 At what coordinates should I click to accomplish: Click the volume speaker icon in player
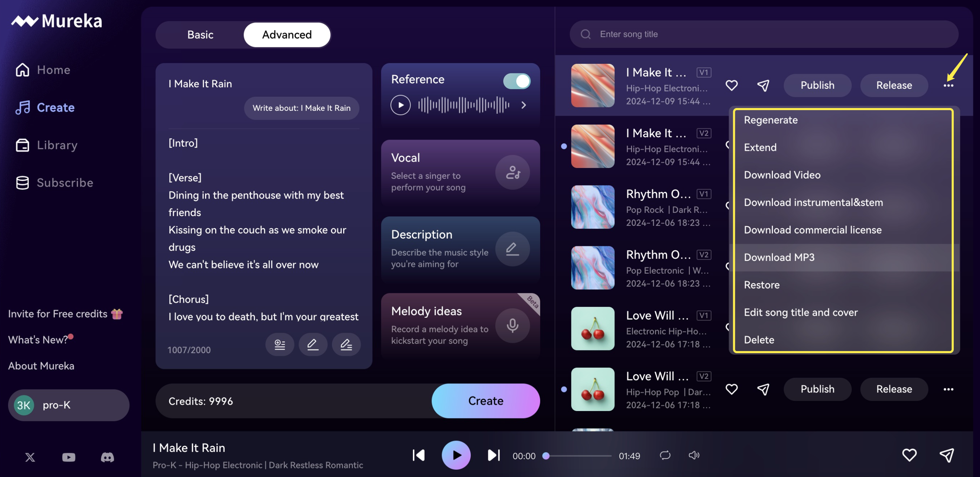pos(694,455)
